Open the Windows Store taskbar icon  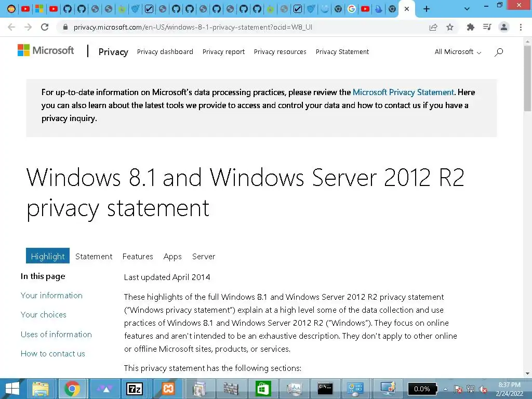263,389
